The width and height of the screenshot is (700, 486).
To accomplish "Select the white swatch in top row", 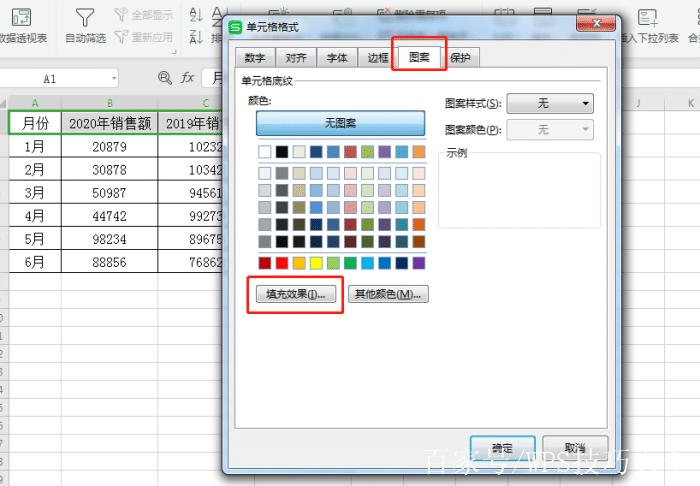I will [x=265, y=152].
